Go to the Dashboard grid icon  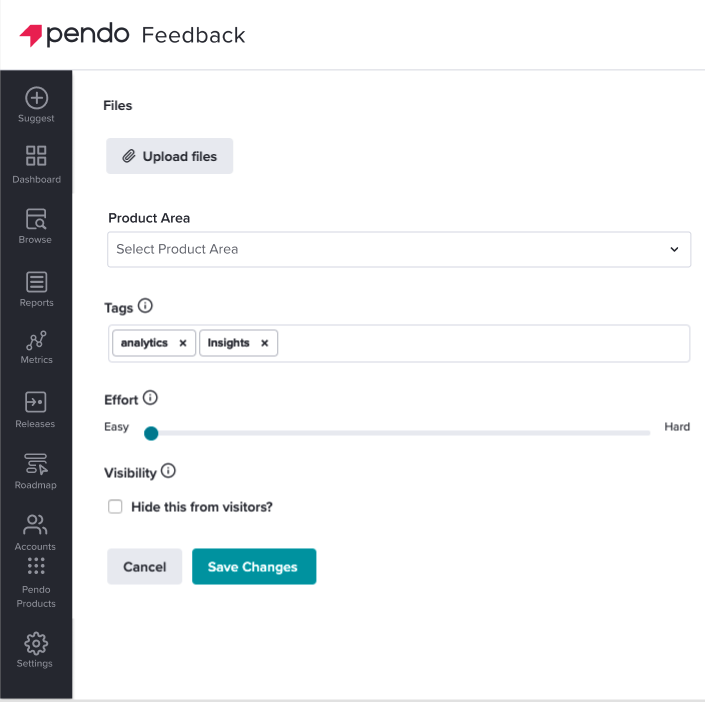pos(36,156)
